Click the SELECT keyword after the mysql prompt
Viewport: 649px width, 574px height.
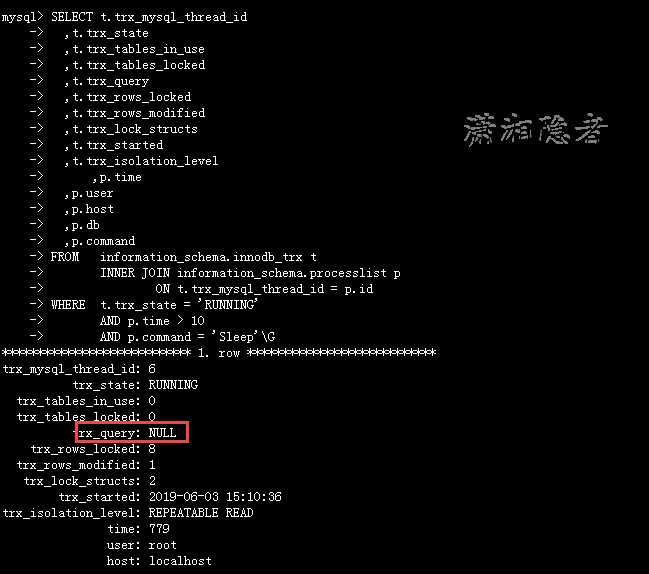point(72,17)
